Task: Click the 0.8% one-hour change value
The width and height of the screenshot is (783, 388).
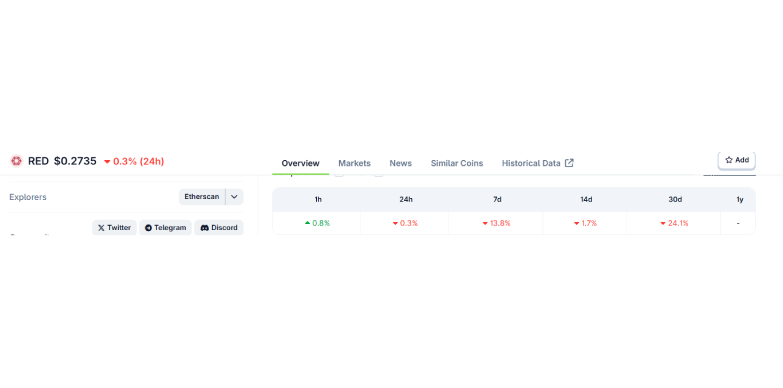Action: coord(318,223)
